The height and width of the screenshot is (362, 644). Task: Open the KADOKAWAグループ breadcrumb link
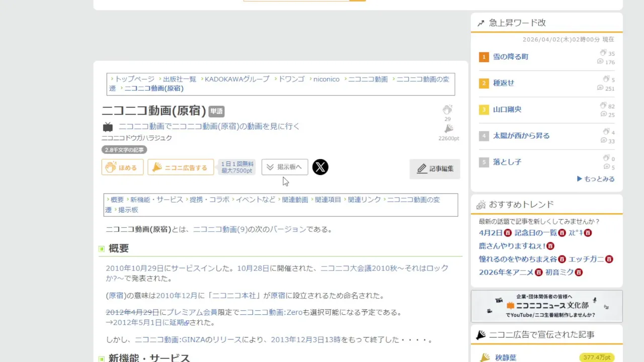(x=237, y=79)
